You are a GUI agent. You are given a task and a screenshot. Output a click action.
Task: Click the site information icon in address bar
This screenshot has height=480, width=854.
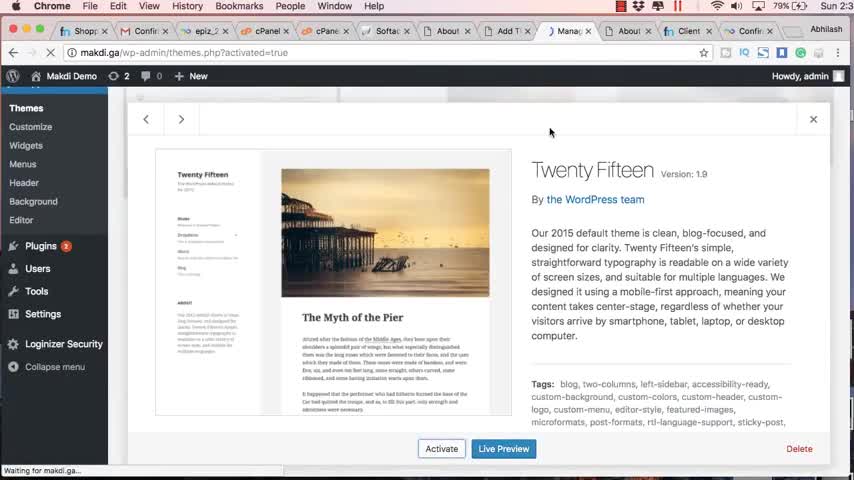pyautogui.click(x=72, y=53)
